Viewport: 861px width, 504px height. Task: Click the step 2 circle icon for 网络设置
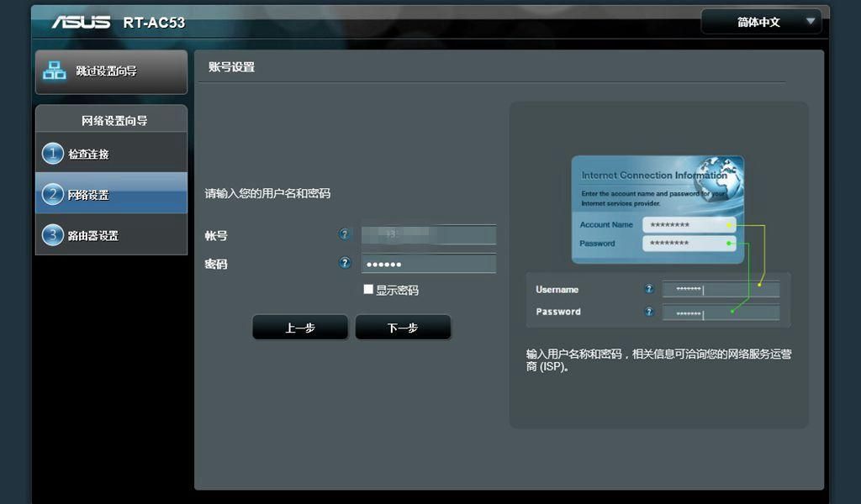pyautogui.click(x=53, y=194)
